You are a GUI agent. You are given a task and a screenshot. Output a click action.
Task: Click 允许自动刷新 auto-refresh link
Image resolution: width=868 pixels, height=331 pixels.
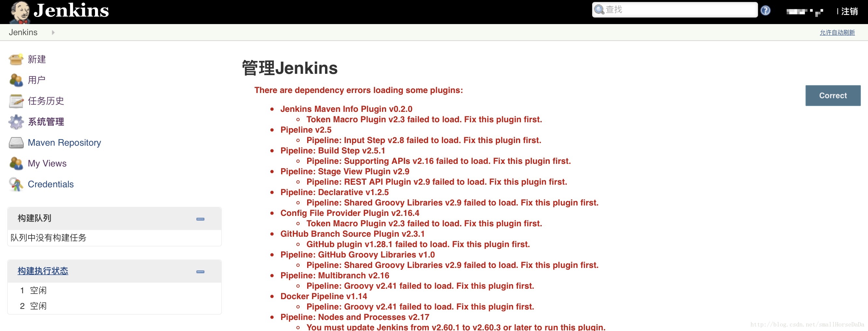coord(837,32)
